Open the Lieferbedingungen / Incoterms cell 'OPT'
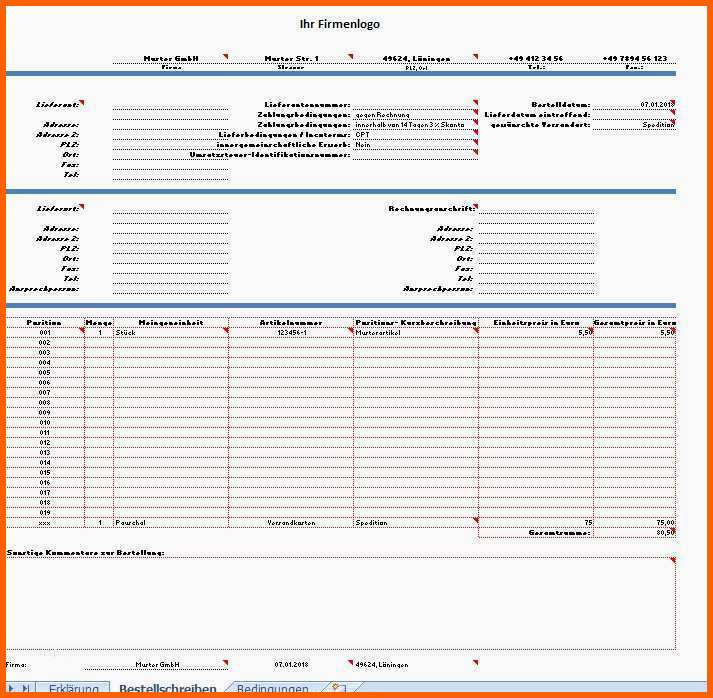Viewport: 713px width, 698px height. [x=412, y=134]
